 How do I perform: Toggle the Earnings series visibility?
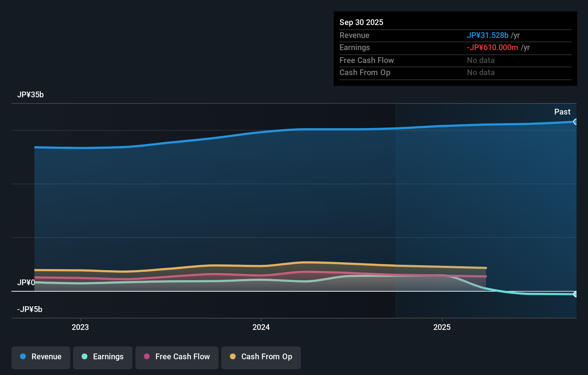point(102,357)
